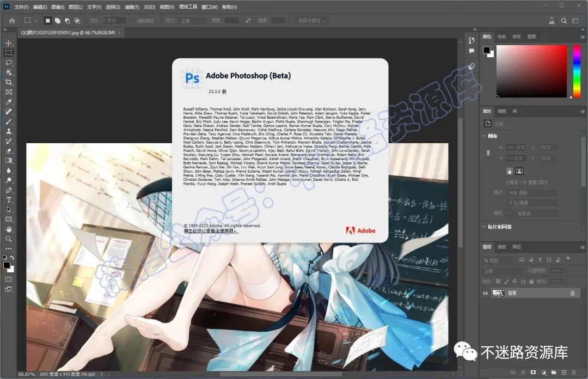This screenshot has width=588, height=379.
Task: Open the 增效工具 menu
Action: [188, 7]
